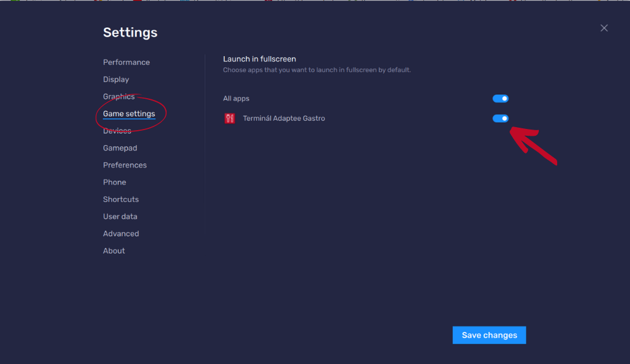Image resolution: width=630 pixels, height=364 pixels.
Task: Toggle fullscreen for Terminál Adaptee Gastro
Action: [500, 118]
